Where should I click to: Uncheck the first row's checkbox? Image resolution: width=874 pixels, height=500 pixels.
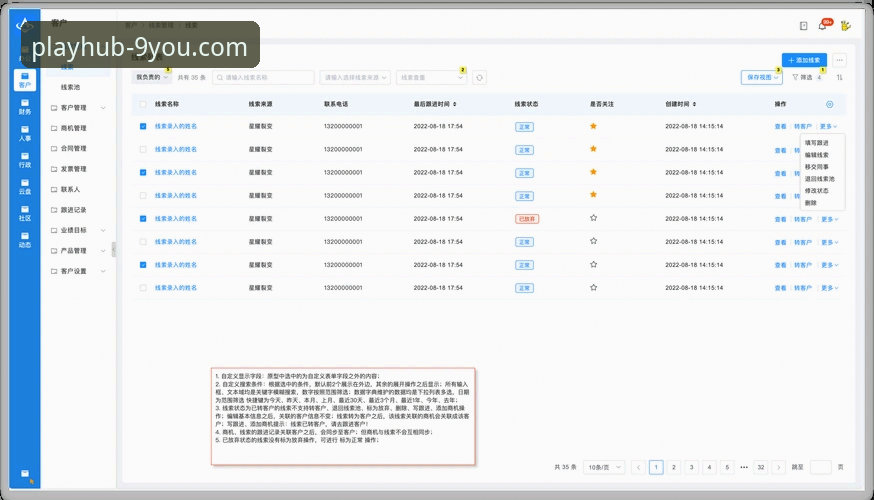pos(143,127)
